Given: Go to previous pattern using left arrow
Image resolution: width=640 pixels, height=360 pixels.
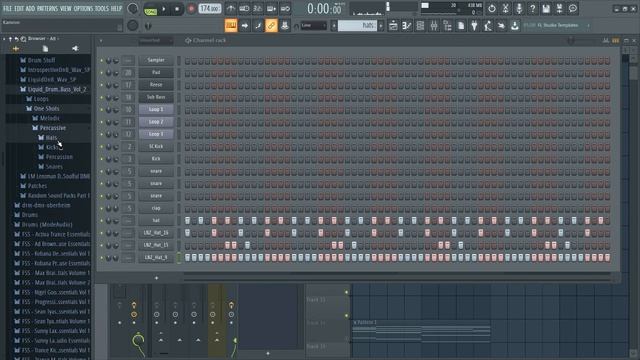Looking at the screenshot, I should [x=333, y=26].
